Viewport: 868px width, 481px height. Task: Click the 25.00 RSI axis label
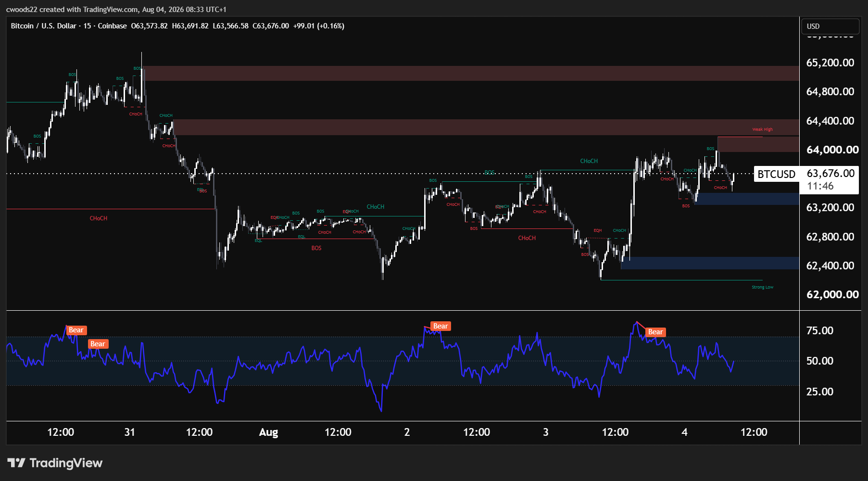point(820,392)
